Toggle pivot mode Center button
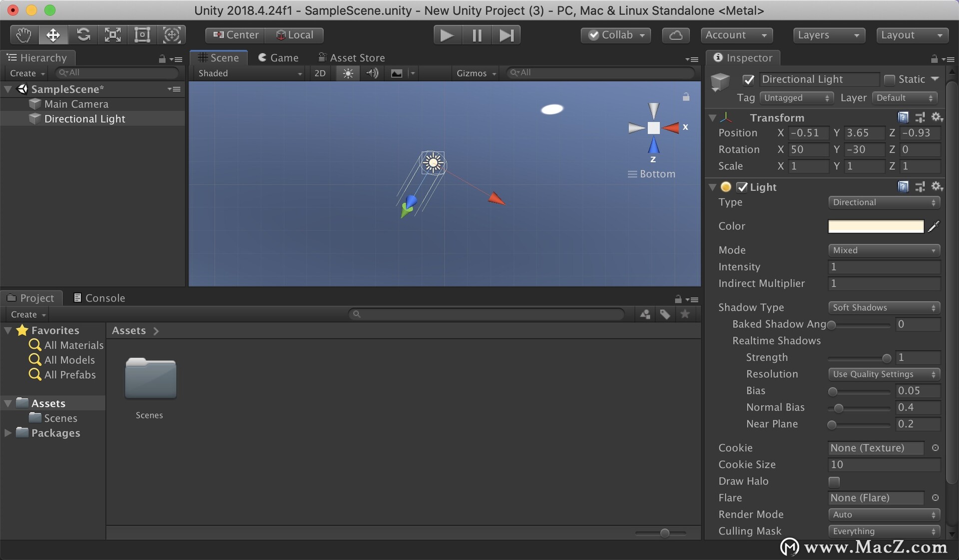The image size is (959, 560). (x=235, y=35)
